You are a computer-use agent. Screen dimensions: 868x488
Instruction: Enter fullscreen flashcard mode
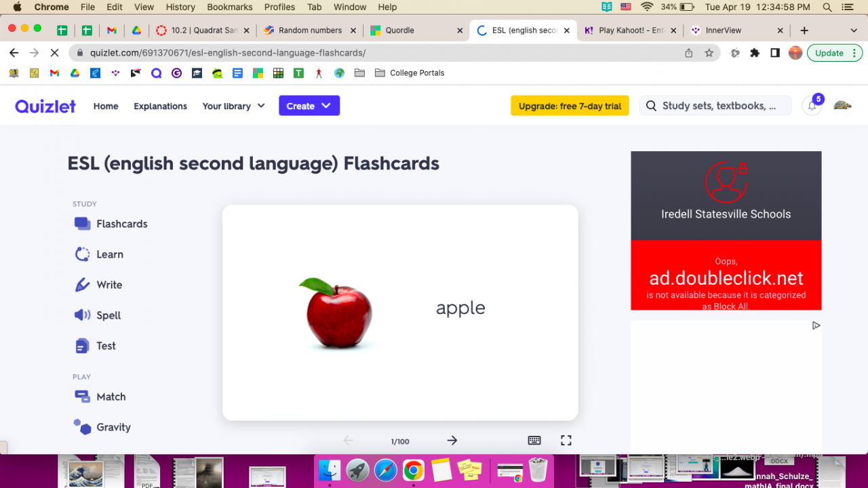click(566, 441)
